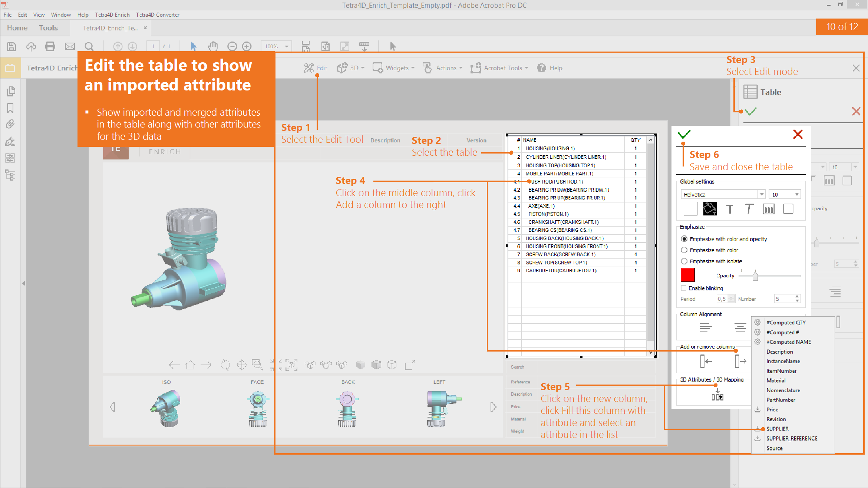Select Material attribute from the list
Image resolution: width=868 pixels, height=488 pixels.
pyautogui.click(x=776, y=380)
